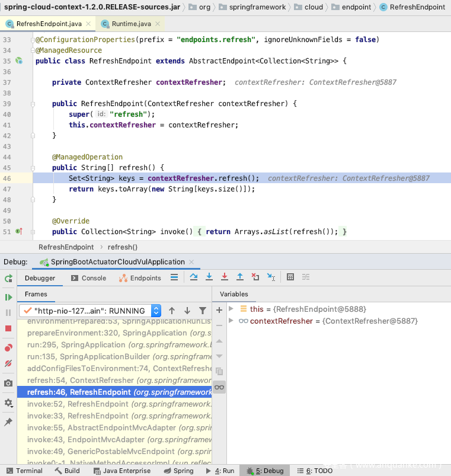Image resolution: width=451 pixels, height=476 pixels.
Task: Stop the debug session
Action: (8, 328)
